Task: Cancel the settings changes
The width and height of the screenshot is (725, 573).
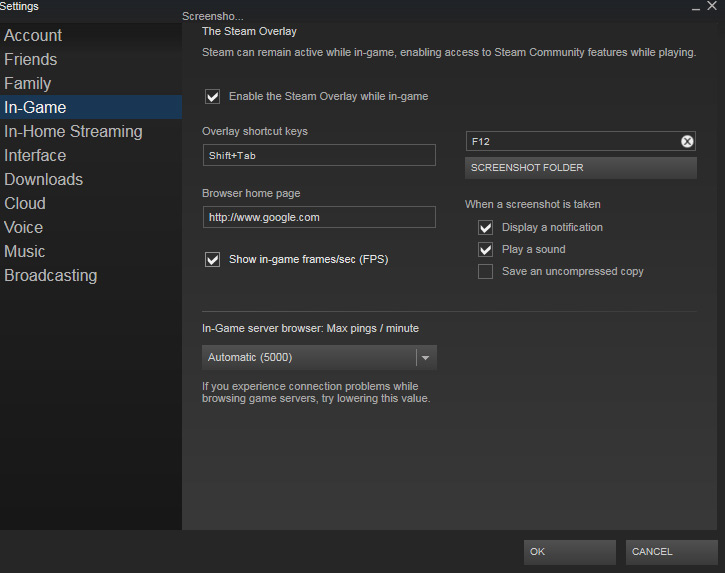Action: pos(671,552)
